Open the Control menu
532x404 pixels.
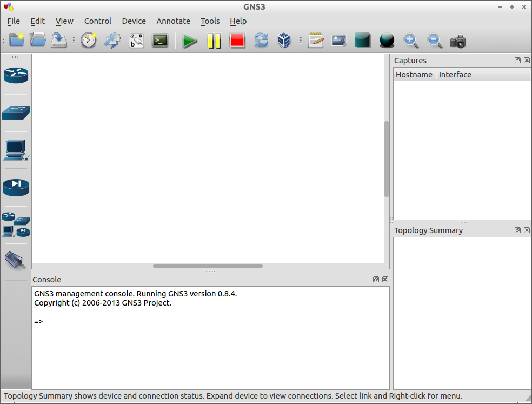98,21
